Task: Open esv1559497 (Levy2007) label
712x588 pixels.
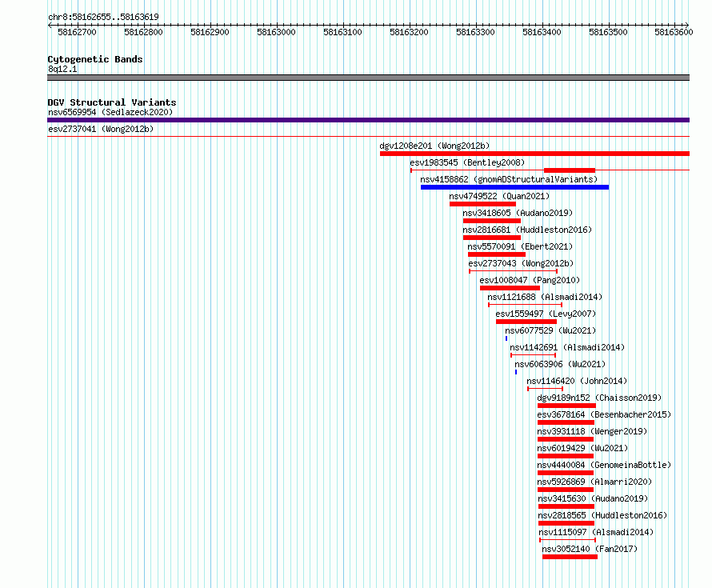Action: (546, 314)
